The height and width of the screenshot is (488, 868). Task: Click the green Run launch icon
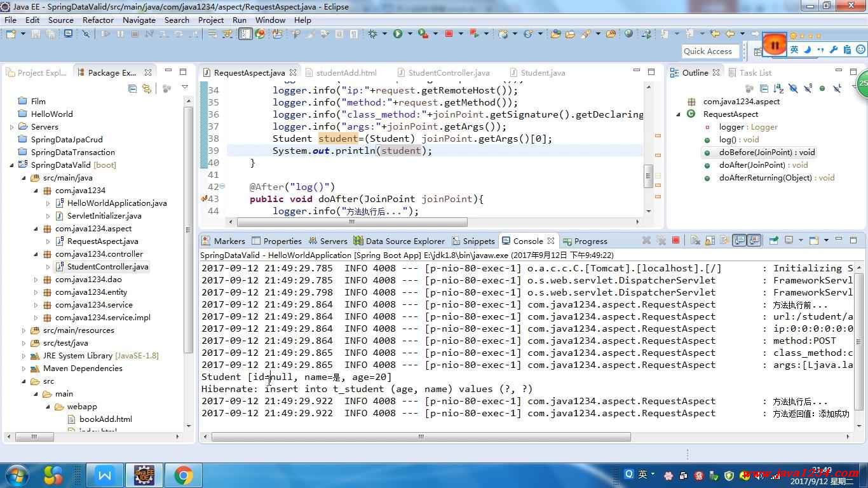pos(398,34)
